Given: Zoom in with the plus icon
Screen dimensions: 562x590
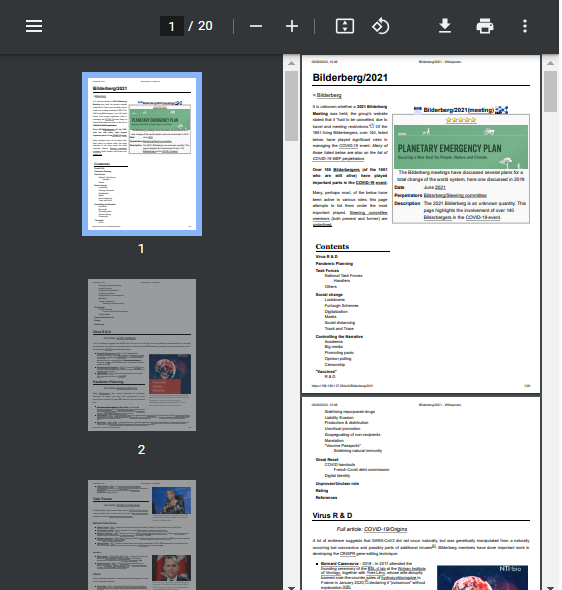Looking at the screenshot, I should tap(292, 26).
